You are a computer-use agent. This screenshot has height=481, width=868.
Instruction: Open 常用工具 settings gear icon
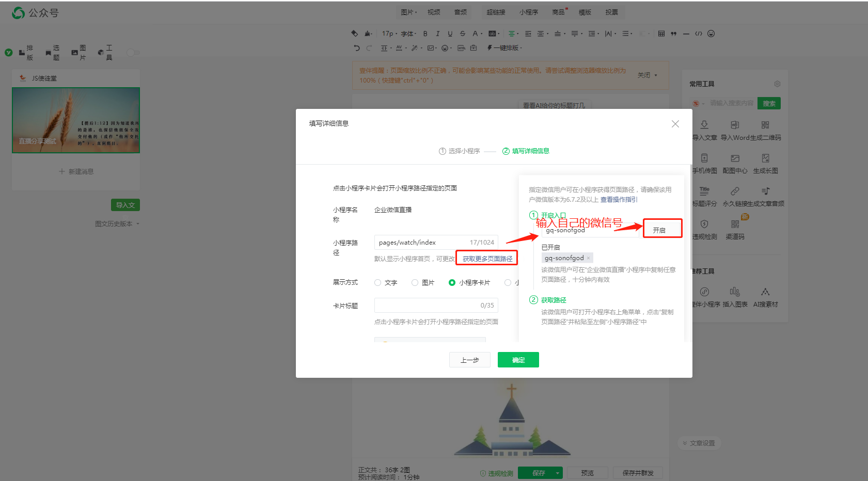777,84
